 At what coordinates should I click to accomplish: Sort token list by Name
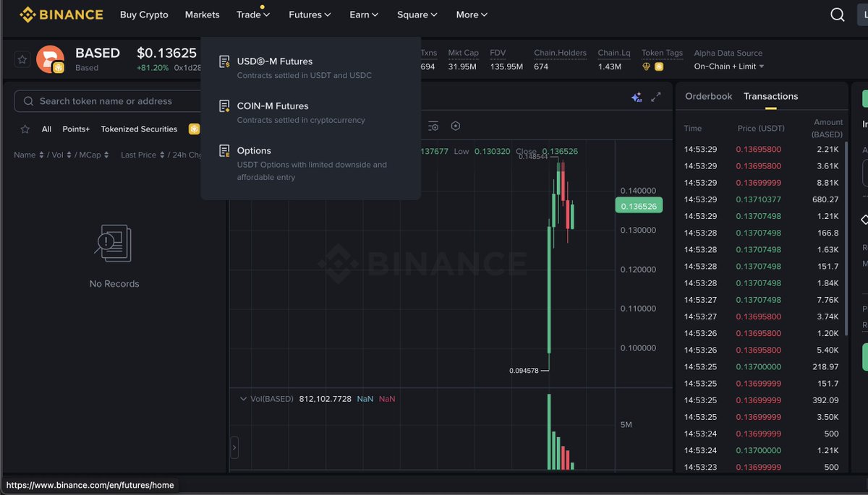click(29, 155)
